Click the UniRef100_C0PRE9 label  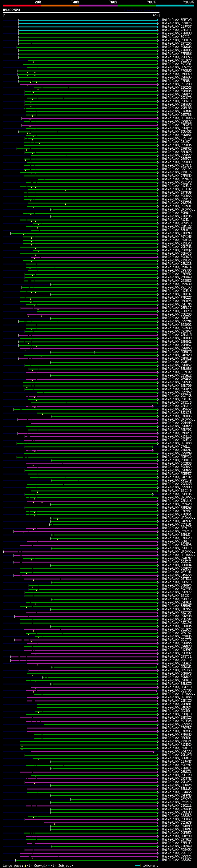(177, 833)
